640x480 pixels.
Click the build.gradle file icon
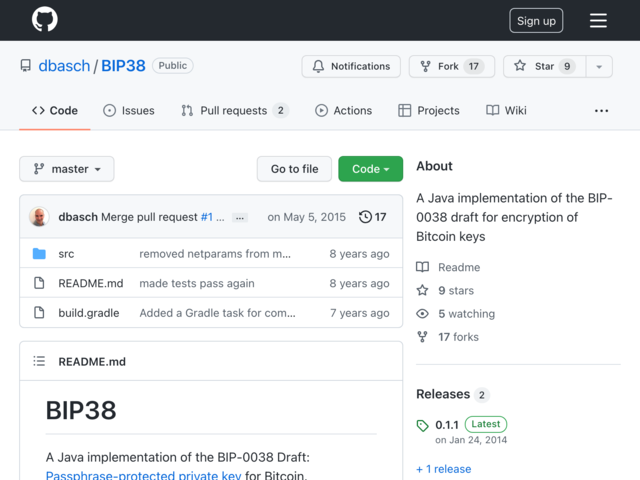coord(39,313)
